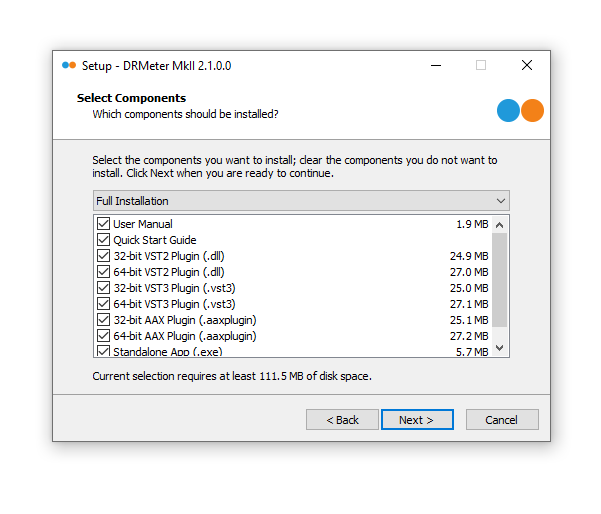The image size is (601, 514).
Task: Uncheck the Standalone App (.exe) component
Action: [103, 351]
